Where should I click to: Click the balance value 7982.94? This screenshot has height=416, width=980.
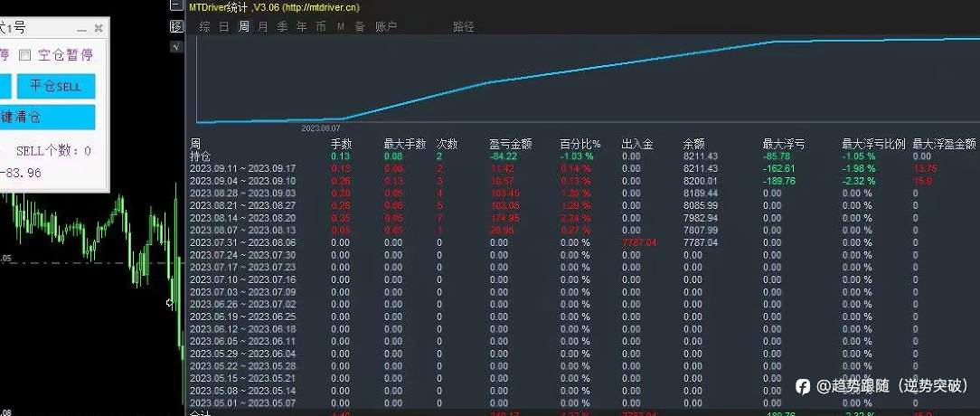point(701,218)
